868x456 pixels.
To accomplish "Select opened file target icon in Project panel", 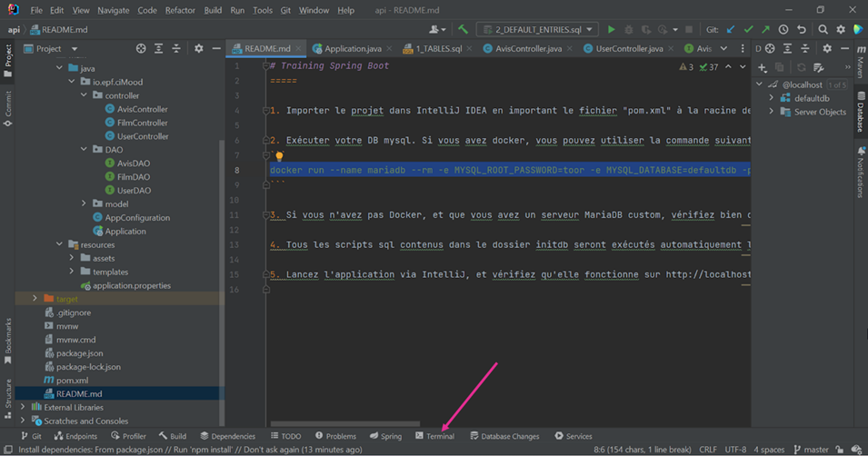I will coord(141,49).
